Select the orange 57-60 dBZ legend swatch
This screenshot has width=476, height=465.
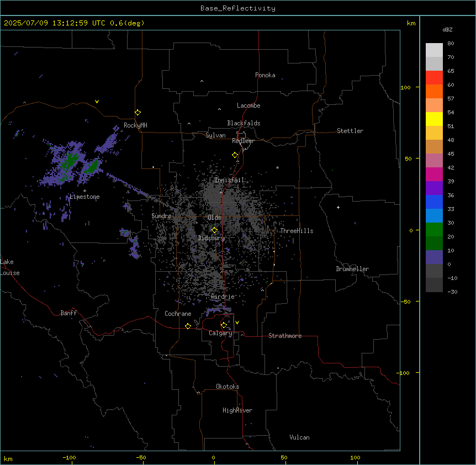pyautogui.click(x=434, y=91)
